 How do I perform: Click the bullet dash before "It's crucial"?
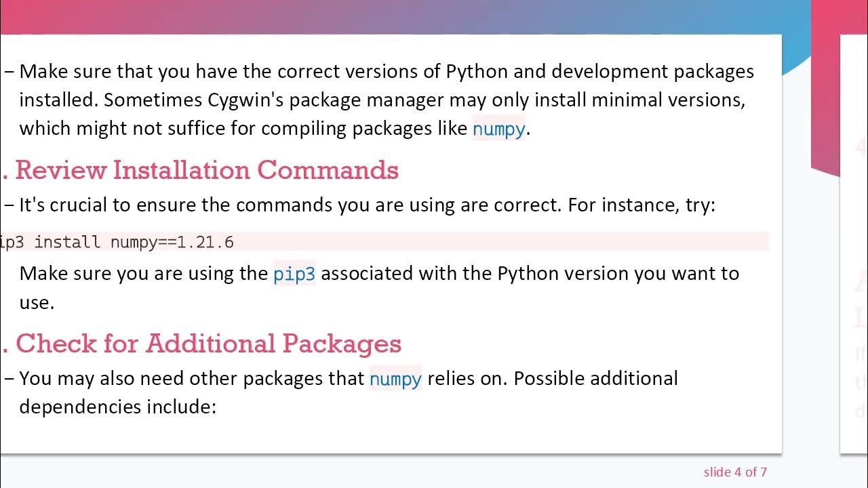coord(9,205)
